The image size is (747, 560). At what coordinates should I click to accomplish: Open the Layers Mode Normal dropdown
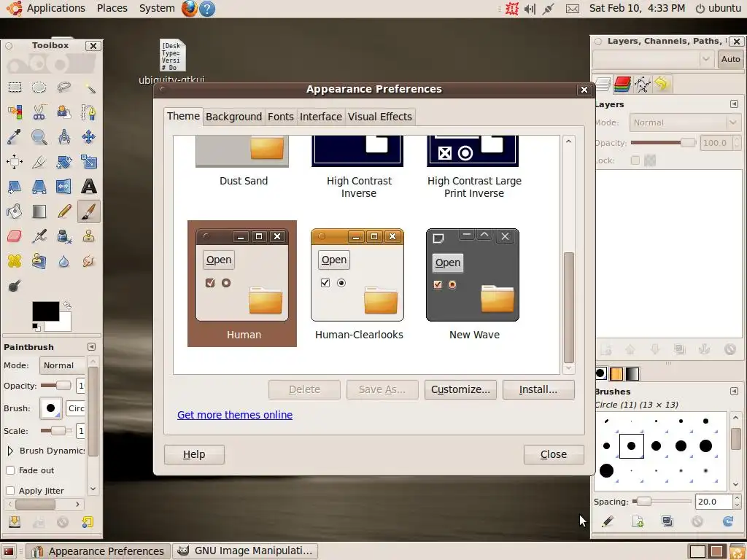(684, 122)
